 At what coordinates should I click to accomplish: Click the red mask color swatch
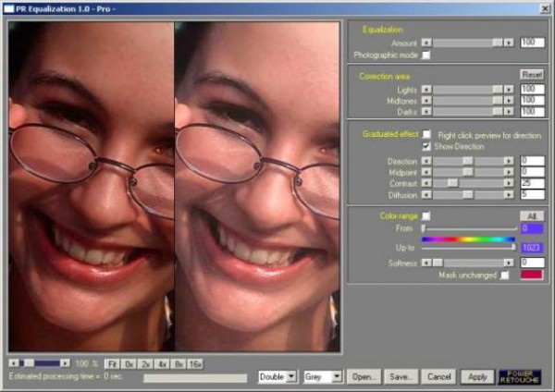(x=531, y=275)
